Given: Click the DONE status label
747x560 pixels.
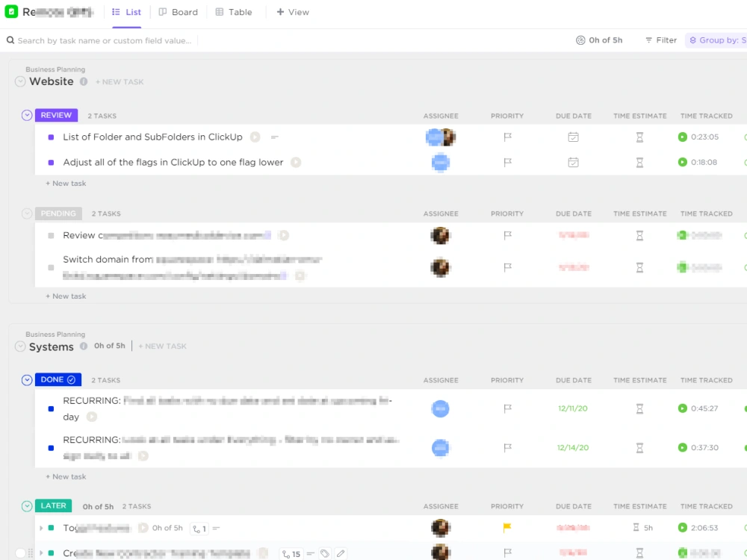Looking at the screenshot, I should point(58,379).
